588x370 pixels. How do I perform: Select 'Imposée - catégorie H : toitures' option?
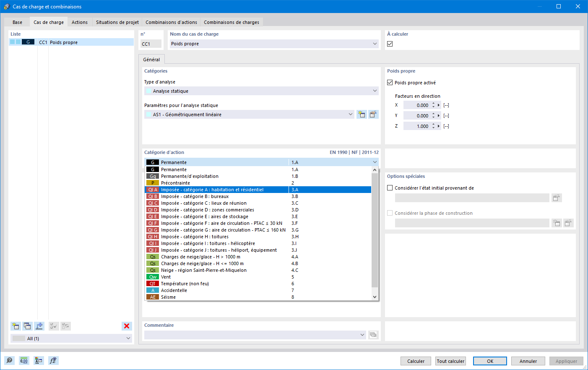point(258,237)
